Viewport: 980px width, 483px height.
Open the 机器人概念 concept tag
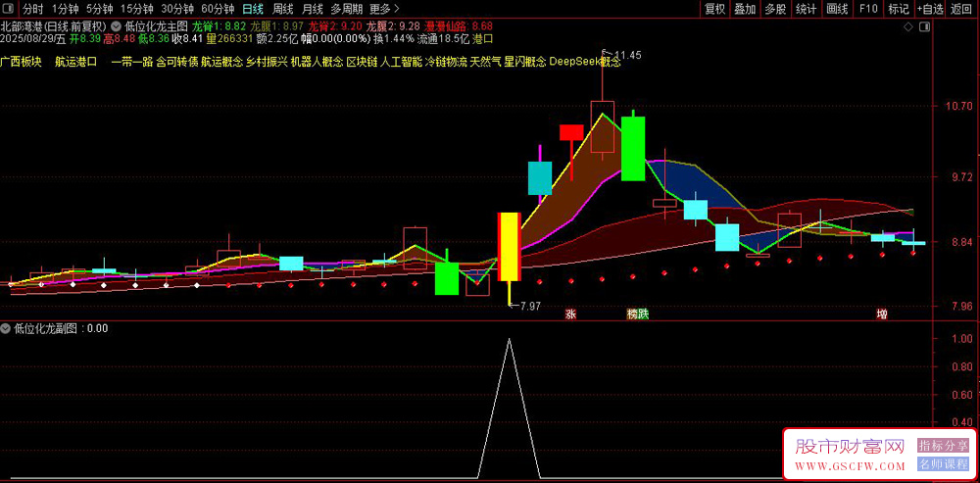point(318,62)
